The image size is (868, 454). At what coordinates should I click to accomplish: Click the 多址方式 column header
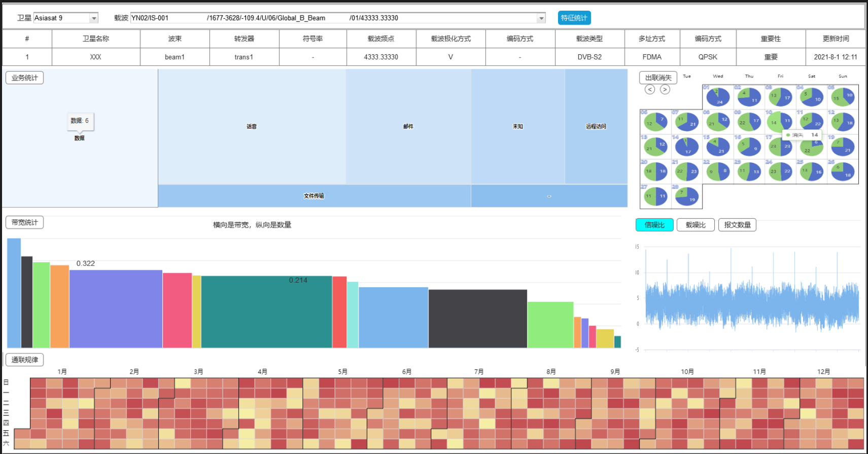652,39
